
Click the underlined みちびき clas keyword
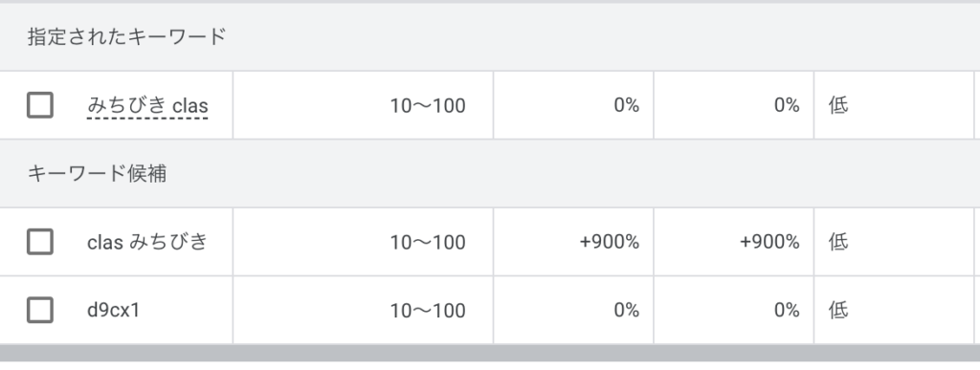pyautogui.click(x=147, y=105)
